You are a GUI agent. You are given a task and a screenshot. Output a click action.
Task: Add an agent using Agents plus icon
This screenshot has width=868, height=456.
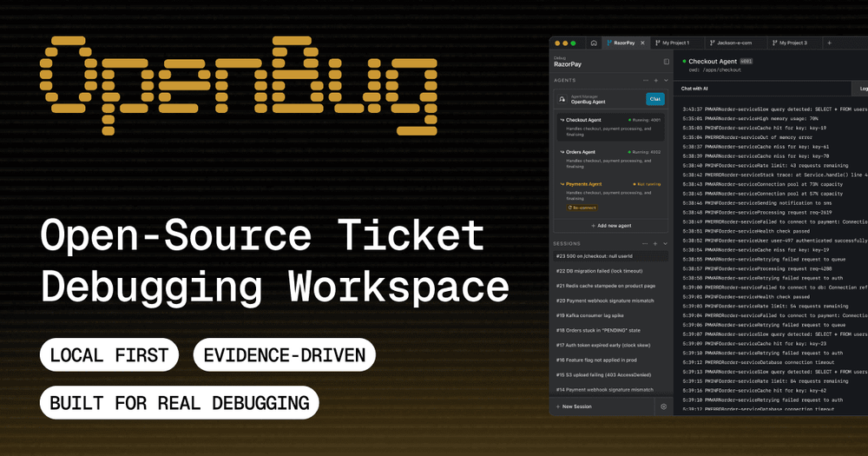click(656, 80)
